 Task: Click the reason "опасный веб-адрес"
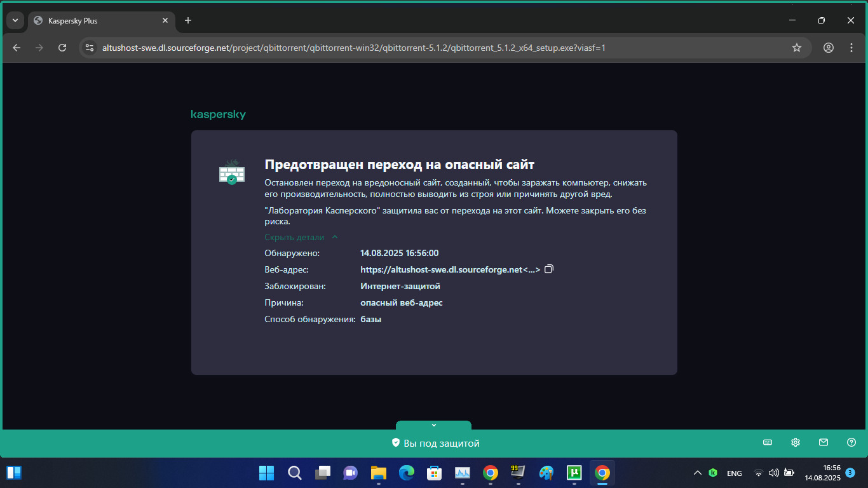click(x=402, y=302)
